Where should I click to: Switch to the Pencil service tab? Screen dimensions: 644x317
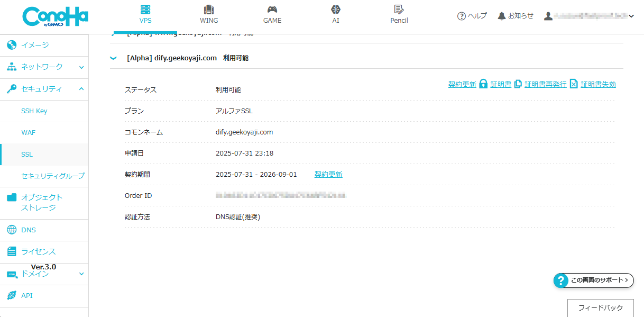coord(399,15)
